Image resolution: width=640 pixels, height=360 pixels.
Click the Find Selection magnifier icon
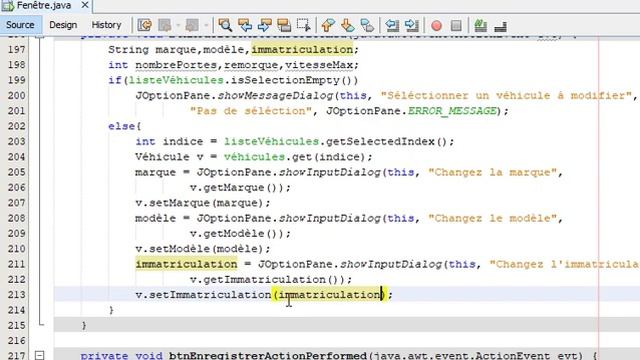[225, 25]
